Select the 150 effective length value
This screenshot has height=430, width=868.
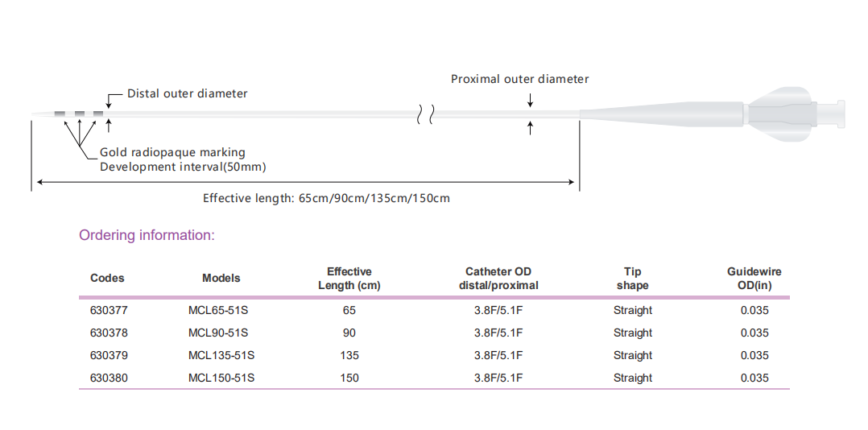pyautogui.click(x=349, y=378)
